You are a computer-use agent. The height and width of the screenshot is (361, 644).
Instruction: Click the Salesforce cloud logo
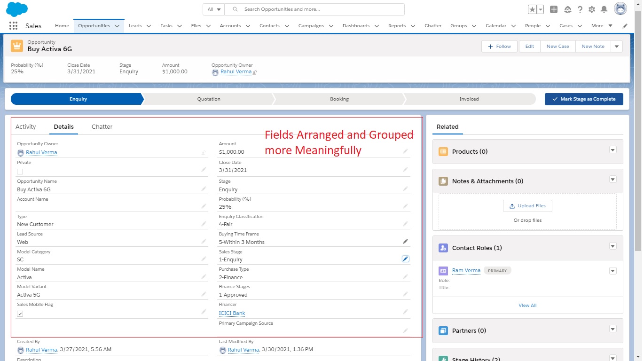pos(17,9)
